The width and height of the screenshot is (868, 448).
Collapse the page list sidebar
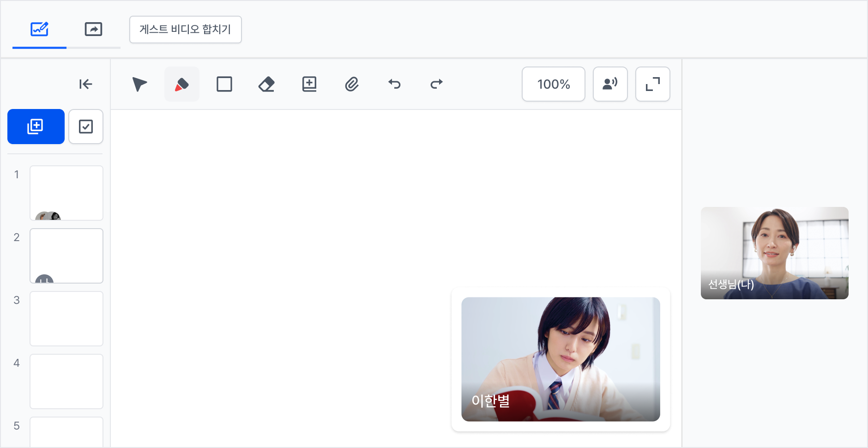[85, 84]
